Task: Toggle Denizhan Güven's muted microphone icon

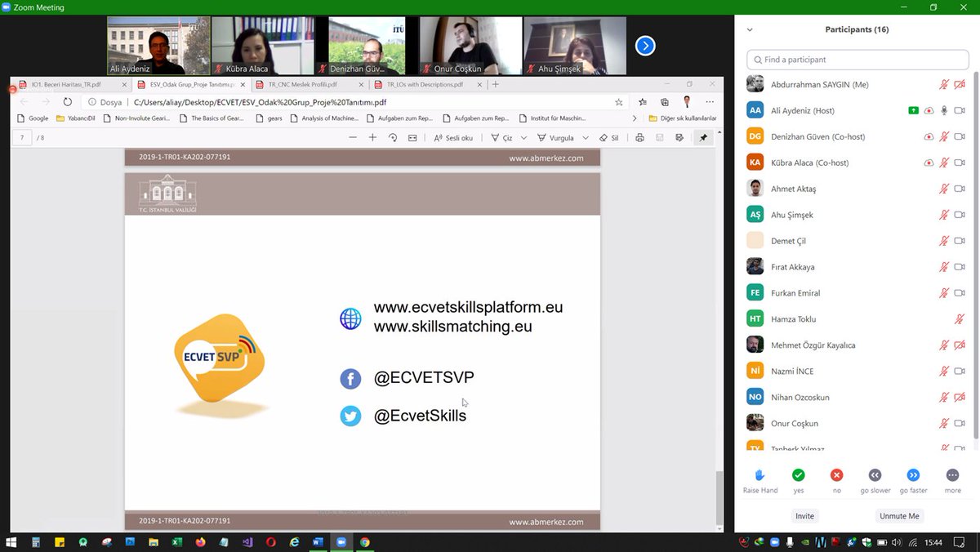Action: 944,136
